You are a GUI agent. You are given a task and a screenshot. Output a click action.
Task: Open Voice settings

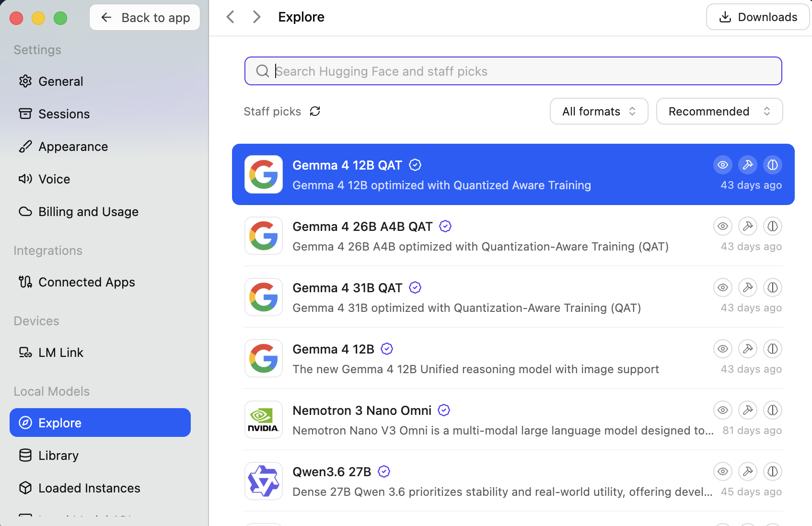pyautogui.click(x=100, y=179)
